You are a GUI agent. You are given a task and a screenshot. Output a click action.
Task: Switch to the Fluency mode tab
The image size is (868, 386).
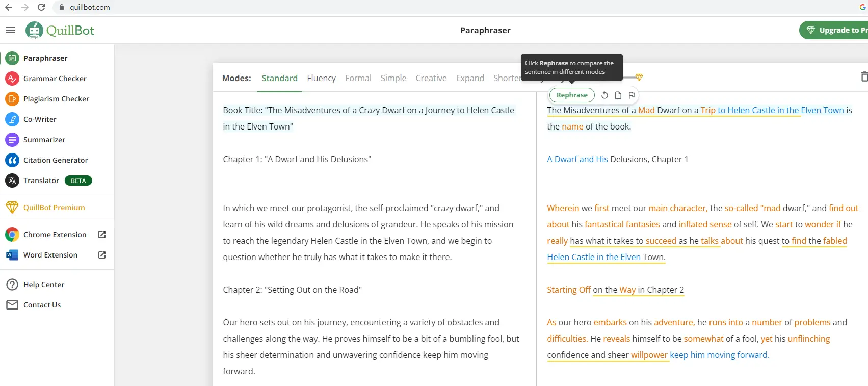click(321, 78)
